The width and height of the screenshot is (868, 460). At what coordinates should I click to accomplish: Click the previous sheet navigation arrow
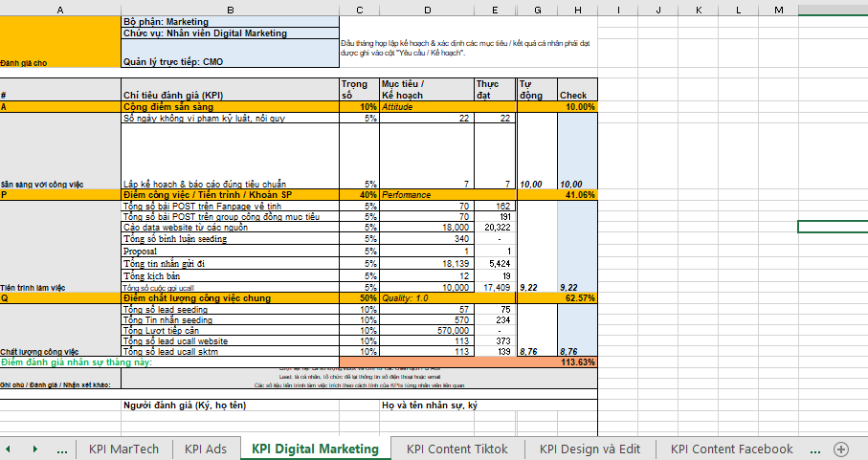point(11,449)
